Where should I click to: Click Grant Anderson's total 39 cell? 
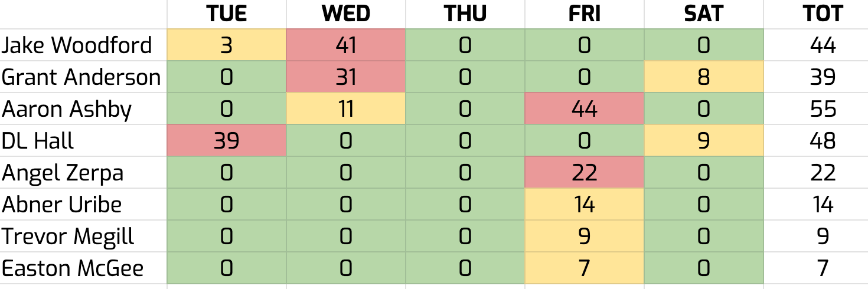point(823,77)
